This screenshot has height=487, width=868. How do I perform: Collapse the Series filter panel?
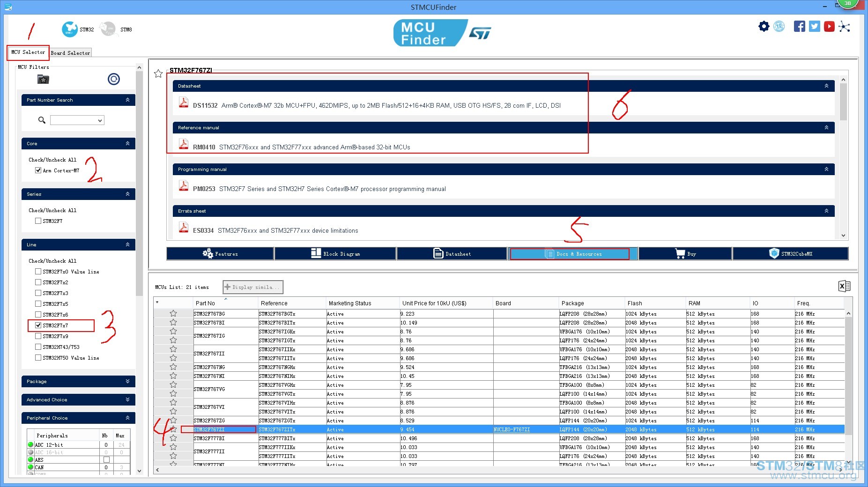(x=127, y=194)
